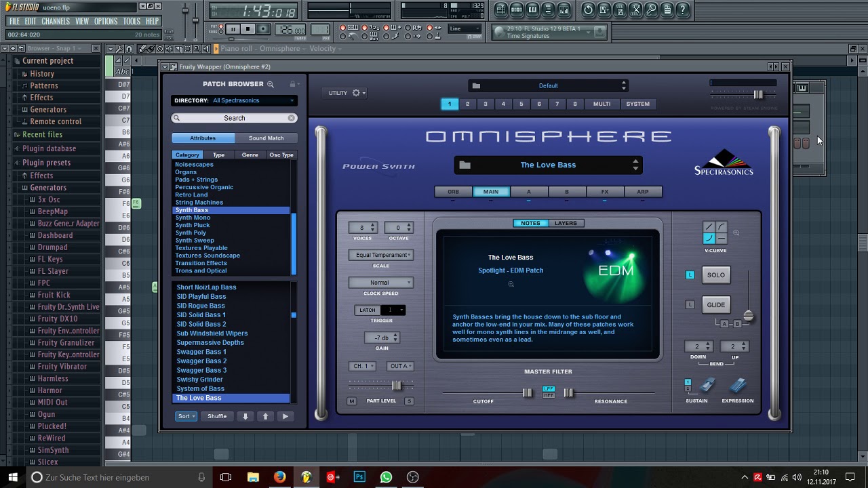Open WhatsApp from the taskbar

point(386,477)
